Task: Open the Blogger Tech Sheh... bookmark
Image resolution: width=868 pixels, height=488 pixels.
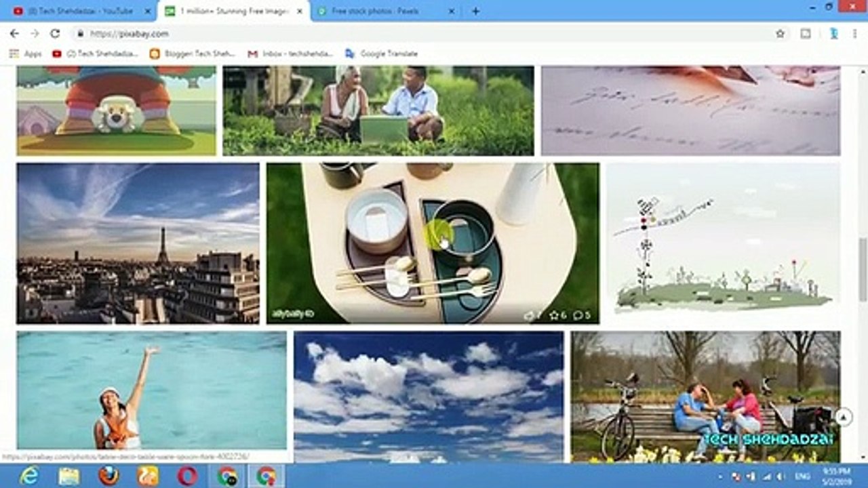Action: click(x=193, y=54)
